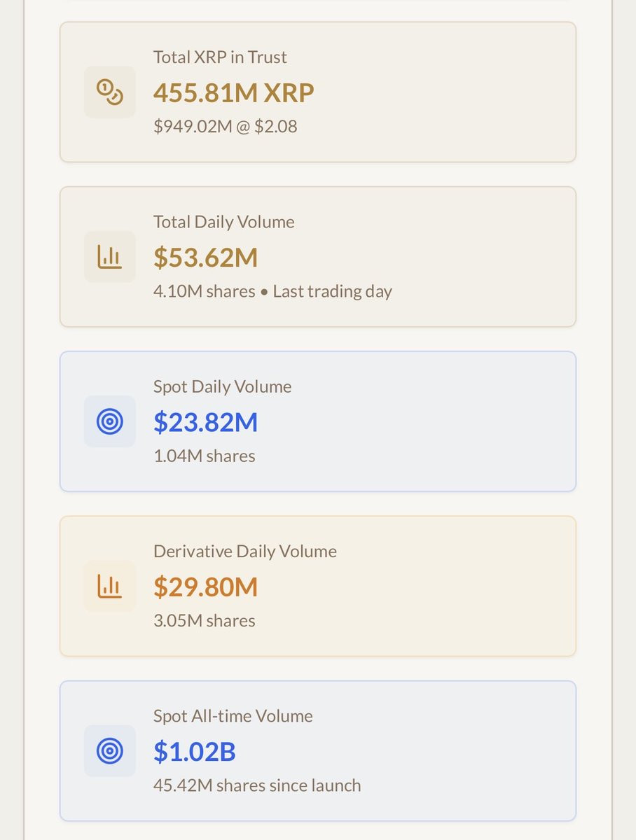Image resolution: width=636 pixels, height=840 pixels.
Task: Click the "$949.02M @ $2.08" subtext
Action: [x=225, y=127]
